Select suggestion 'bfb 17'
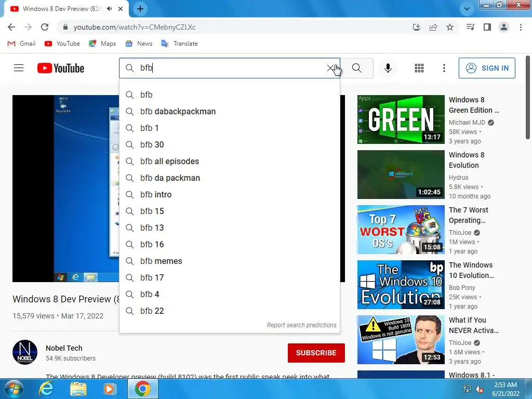Screen dimensions: 532x399 coord(229,278)
